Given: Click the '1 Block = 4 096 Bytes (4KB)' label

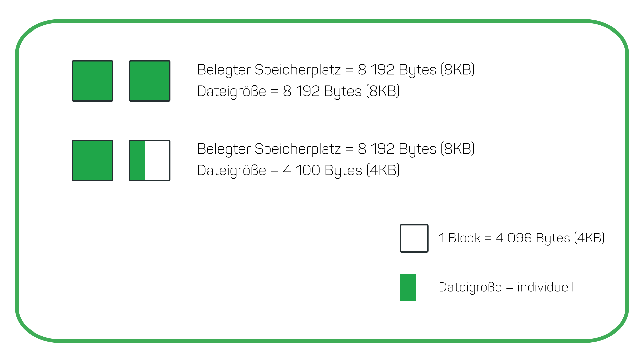Looking at the screenshot, I should click(x=522, y=238).
